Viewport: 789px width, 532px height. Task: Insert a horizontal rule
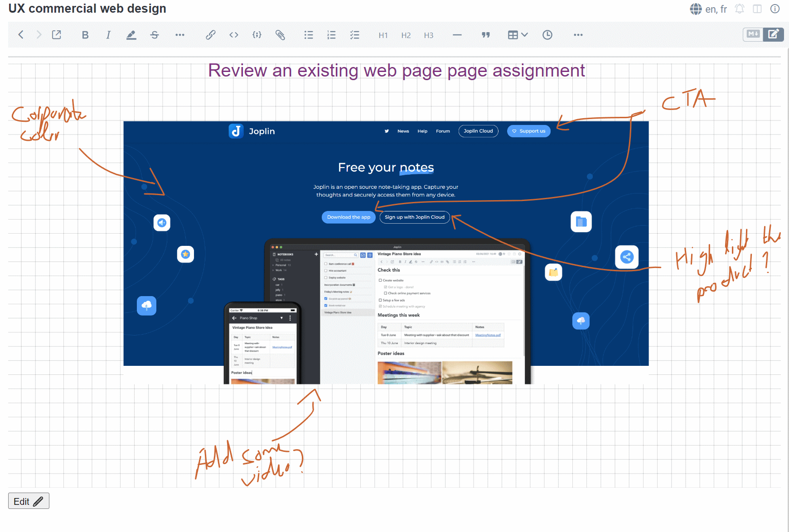457,35
